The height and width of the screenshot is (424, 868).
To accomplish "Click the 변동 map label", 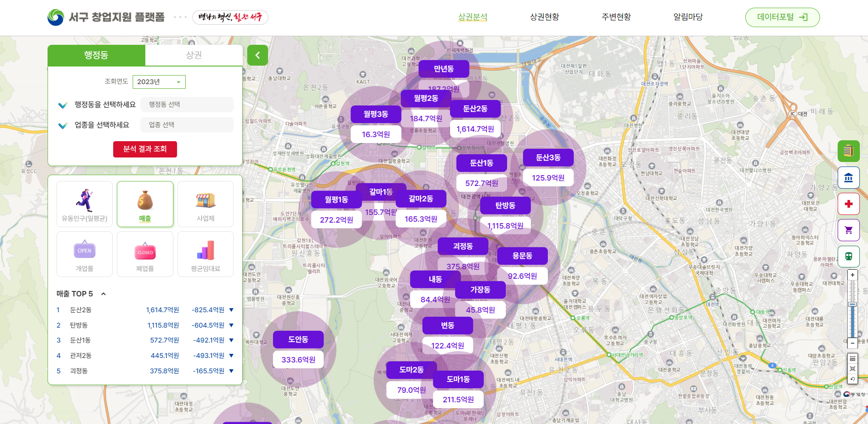I will (448, 325).
